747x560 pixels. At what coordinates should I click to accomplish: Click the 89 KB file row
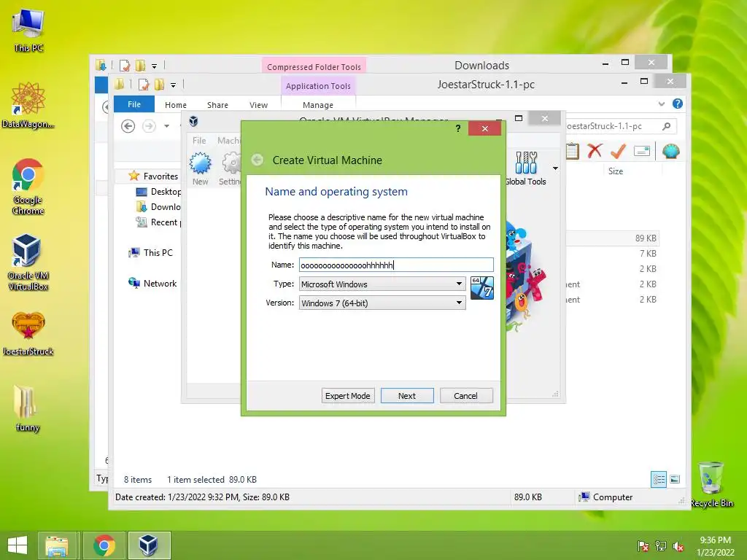coord(613,238)
